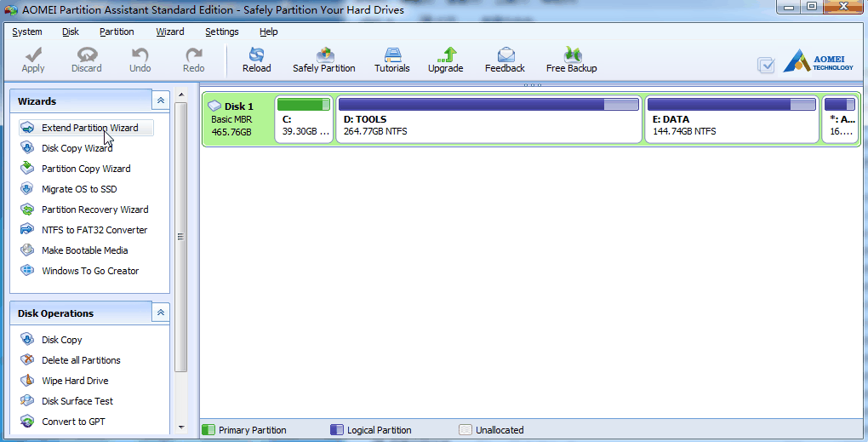Open the Disk menu
868x442 pixels.
click(x=71, y=32)
